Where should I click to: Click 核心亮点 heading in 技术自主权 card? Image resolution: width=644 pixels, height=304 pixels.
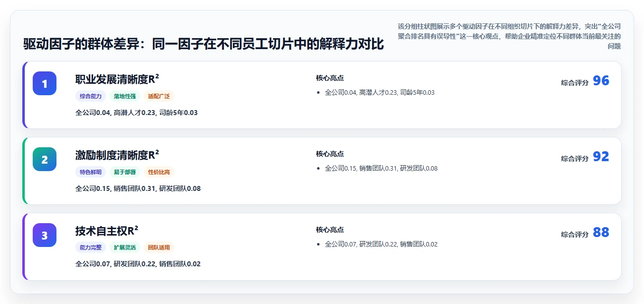(x=330, y=230)
